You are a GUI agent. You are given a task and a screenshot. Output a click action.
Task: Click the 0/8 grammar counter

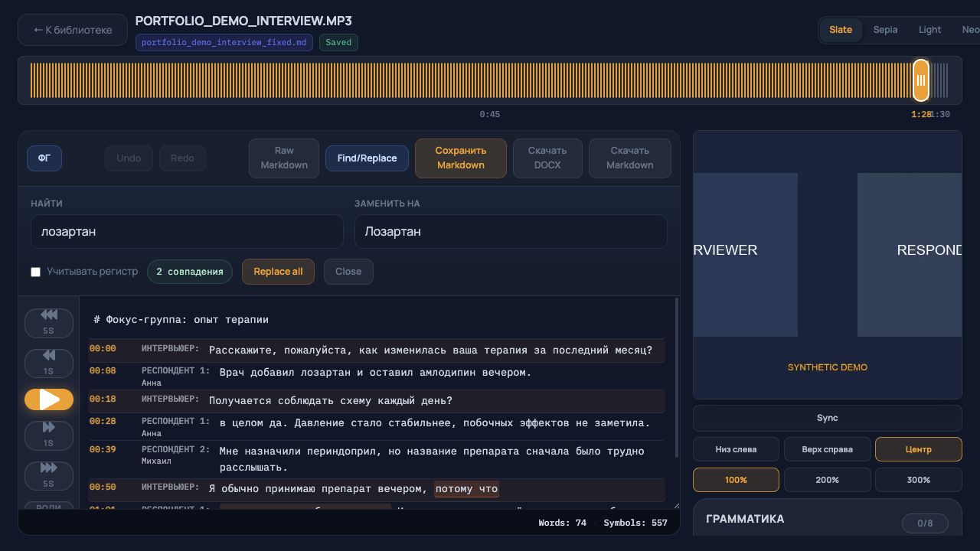tap(925, 523)
